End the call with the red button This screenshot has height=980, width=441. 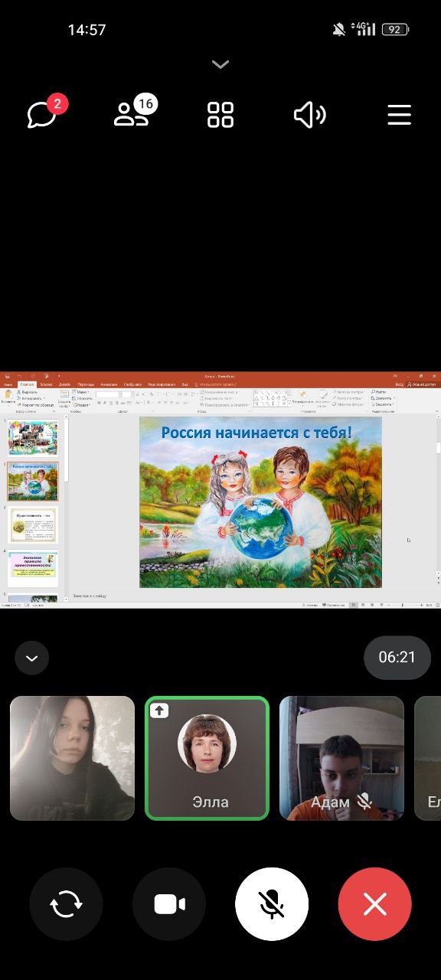point(374,904)
